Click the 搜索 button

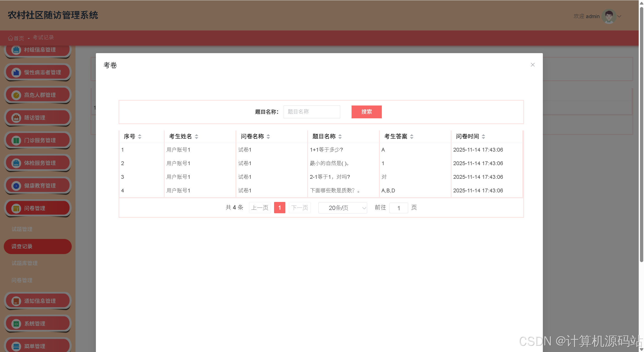coord(366,112)
